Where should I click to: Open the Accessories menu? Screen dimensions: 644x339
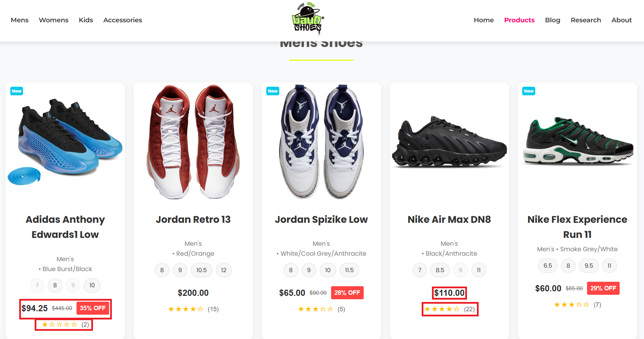point(122,20)
